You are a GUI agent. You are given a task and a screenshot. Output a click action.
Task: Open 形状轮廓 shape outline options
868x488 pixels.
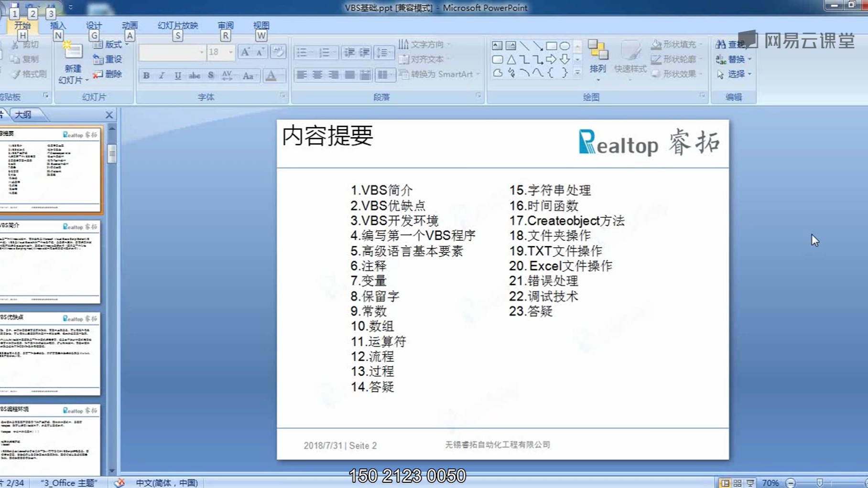[x=677, y=59]
